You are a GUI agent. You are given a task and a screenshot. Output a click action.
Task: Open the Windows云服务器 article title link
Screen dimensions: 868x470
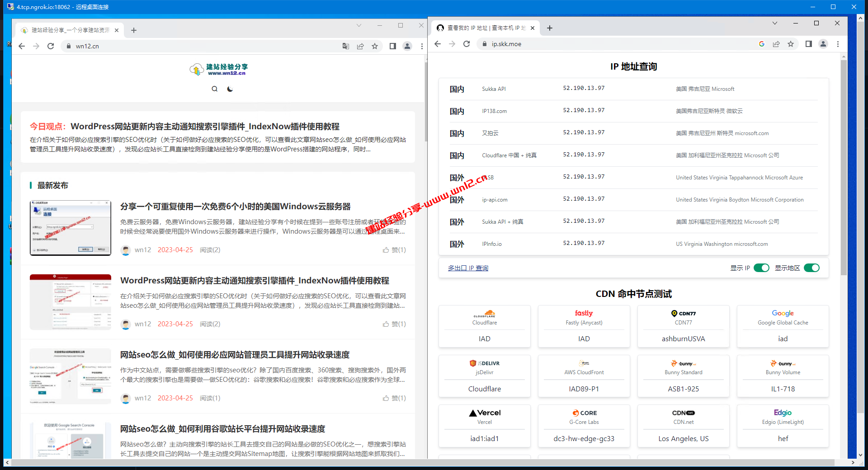coord(235,206)
